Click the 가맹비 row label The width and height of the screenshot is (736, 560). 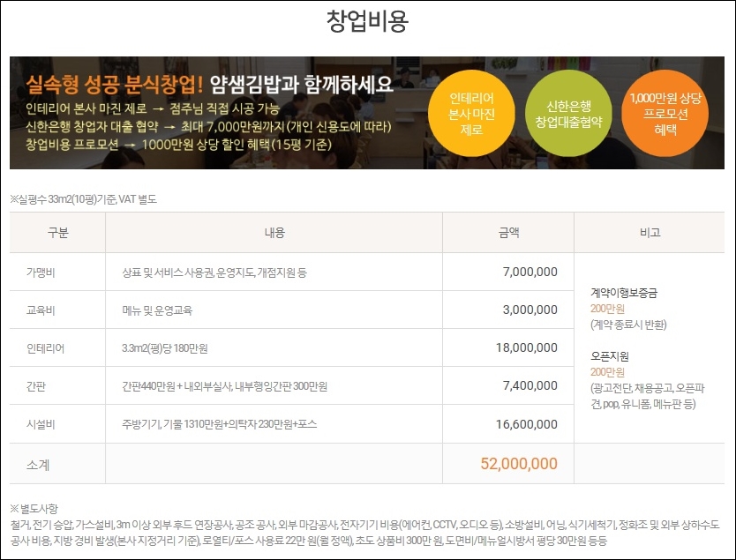(x=41, y=273)
